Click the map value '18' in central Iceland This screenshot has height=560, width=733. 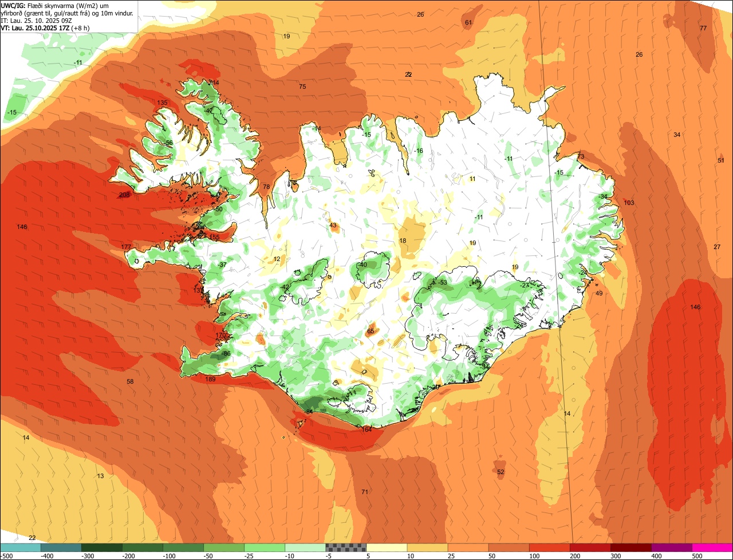pyautogui.click(x=403, y=241)
